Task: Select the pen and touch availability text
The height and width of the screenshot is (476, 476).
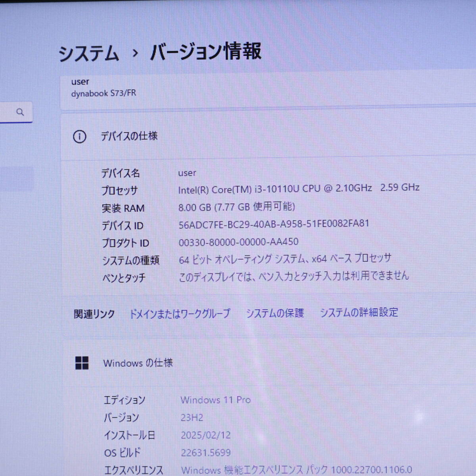Action: click(294, 276)
